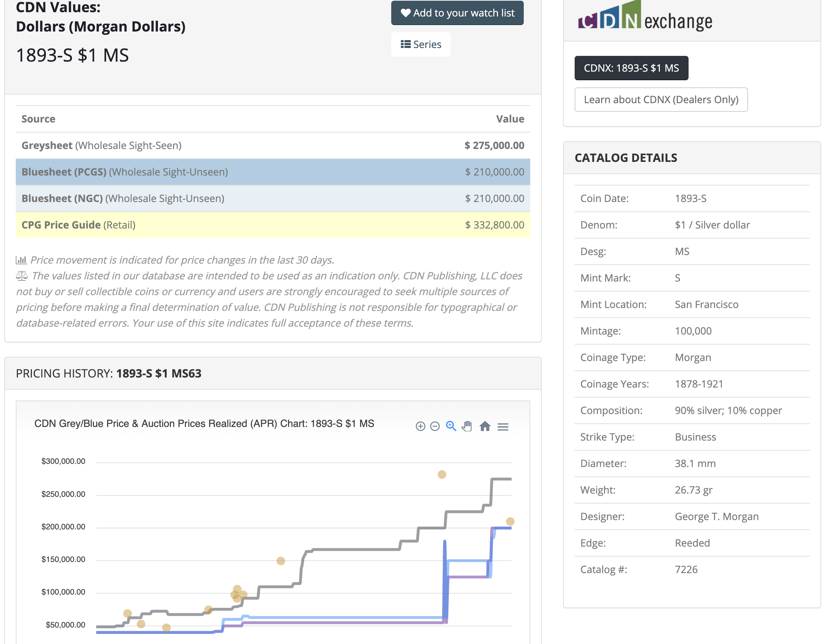
Task: Reset chart zoom with the home icon
Action: pyautogui.click(x=485, y=426)
